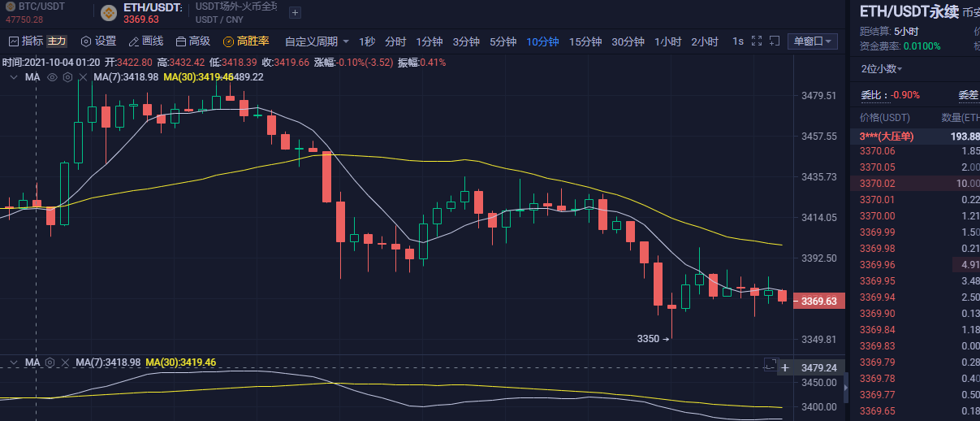Viewport: 980px width, 421px height.
Task: Open the 高级 advanced tools
Action: click(x=181, y=41)
